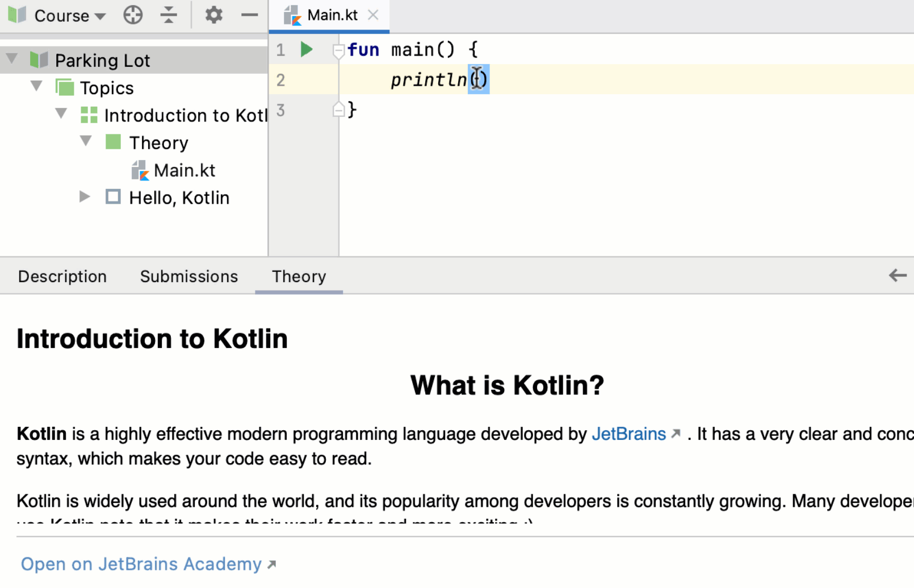Viewport: 914px width, 588px height.
Task: Open the Course view dropdown
Action: tap(70, 16)
